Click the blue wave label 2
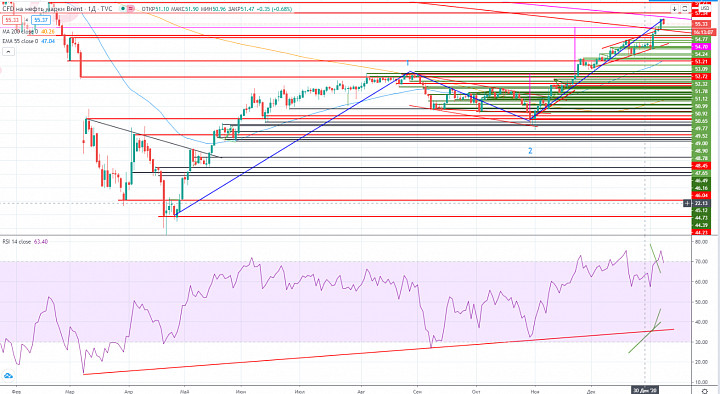This screenshot has height=394, width=720. click(x=530, y=151)
